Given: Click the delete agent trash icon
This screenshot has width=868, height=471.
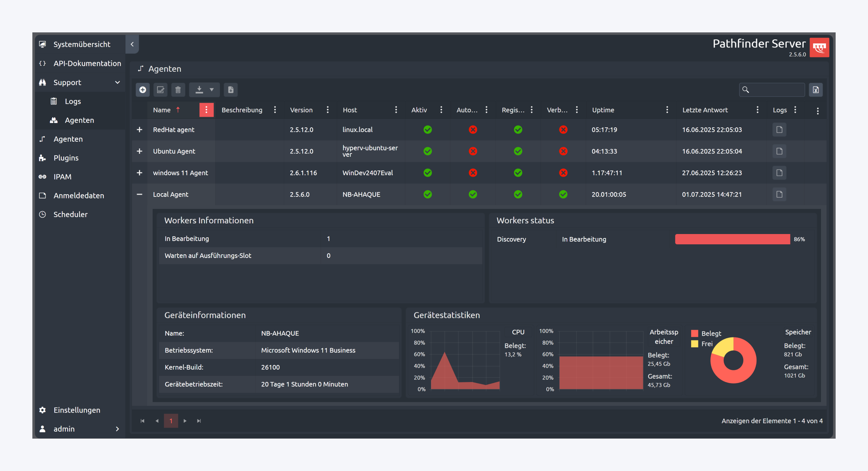Looking at the screenshot, I should click(178, 90).
